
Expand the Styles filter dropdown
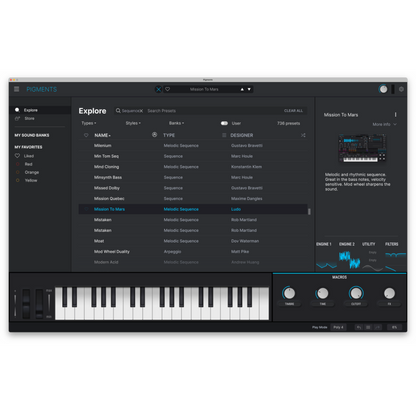(x=133, y=123)
